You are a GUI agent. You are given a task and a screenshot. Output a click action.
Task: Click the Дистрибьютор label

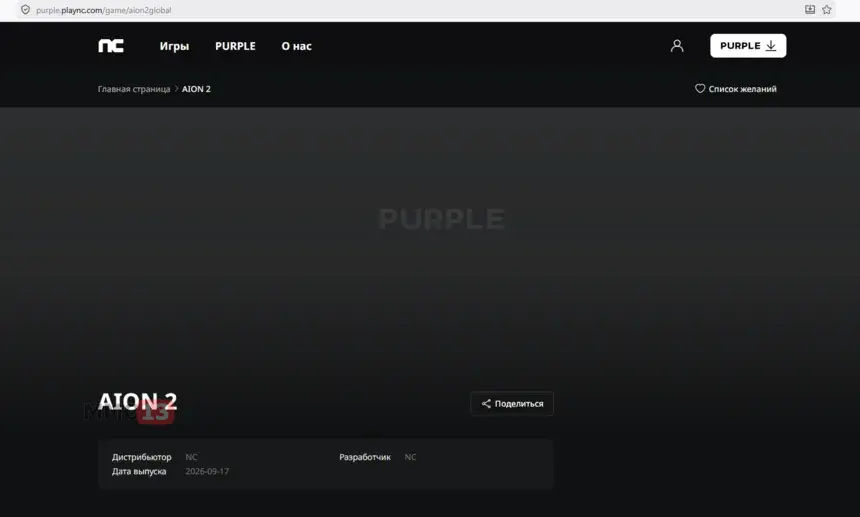[142, 457]
